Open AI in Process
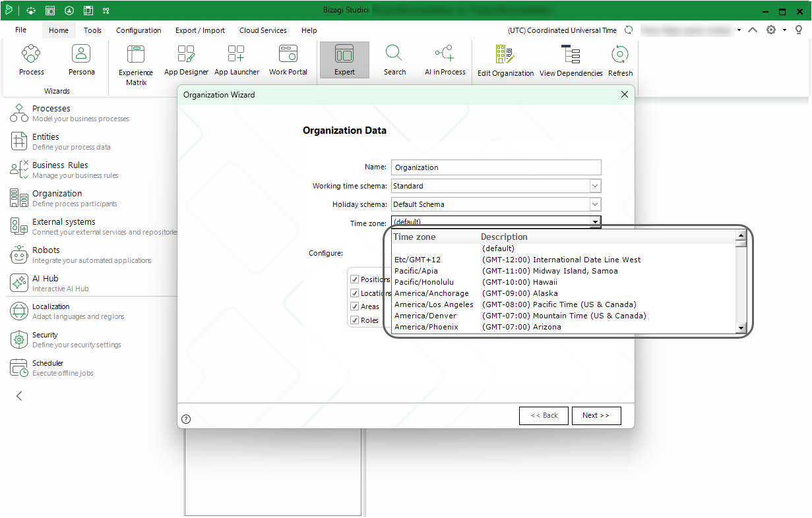 pyautogui.click(x=445, y=60)
